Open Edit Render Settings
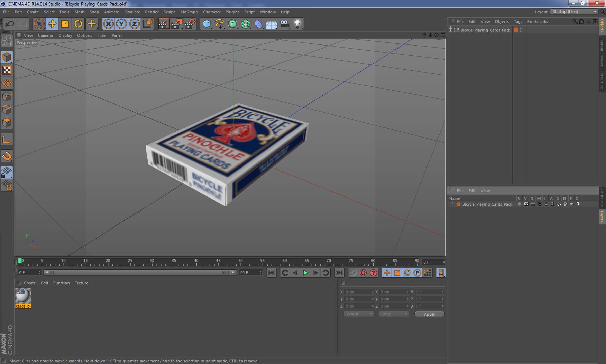The width and height of the screenshot is (606, 364). tap(190, 24)
